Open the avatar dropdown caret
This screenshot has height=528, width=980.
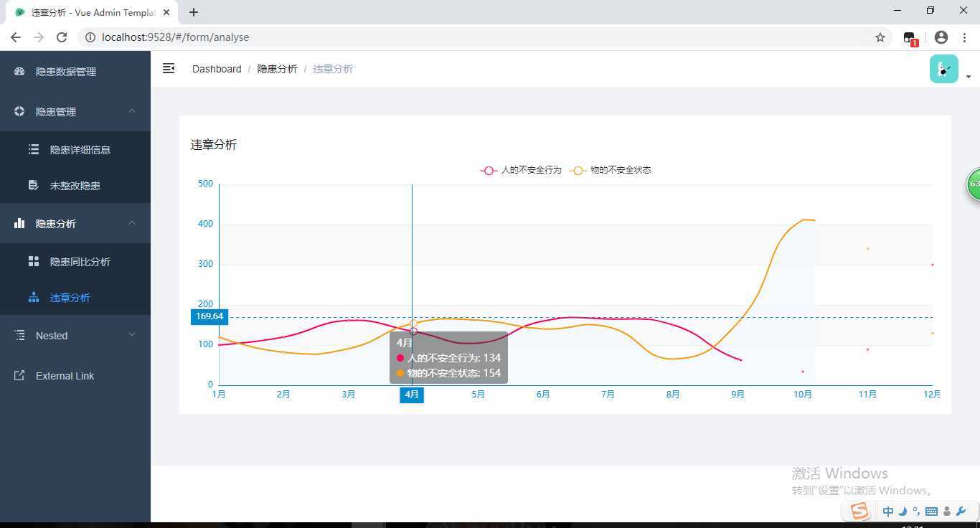pos(969,77)
